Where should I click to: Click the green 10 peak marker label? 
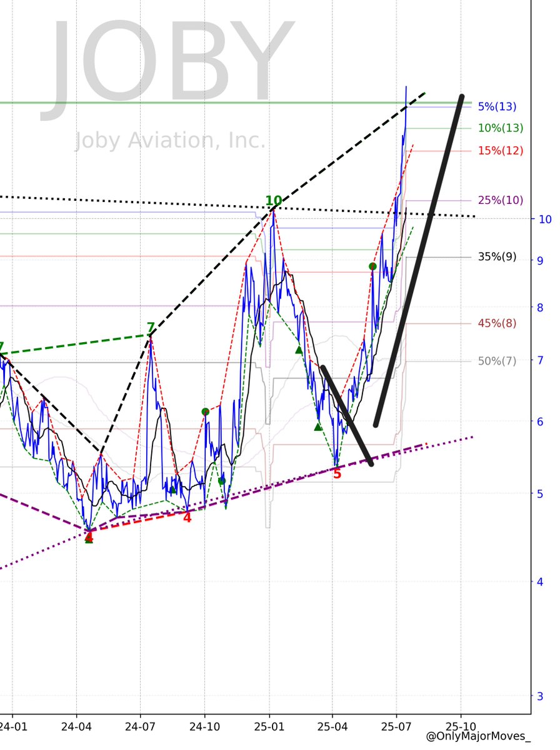point(273,200)
